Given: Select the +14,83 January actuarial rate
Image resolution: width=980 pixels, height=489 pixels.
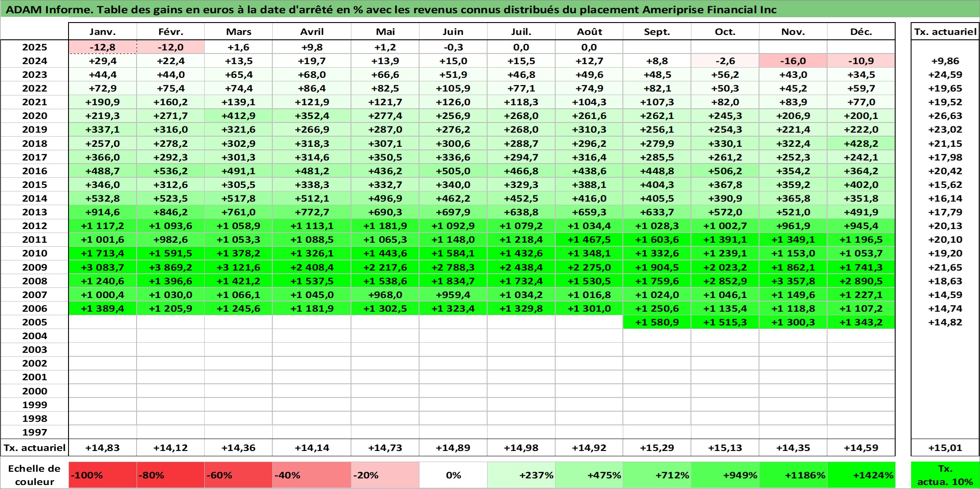Looking at the screenshot, I should tap(103, 448).
